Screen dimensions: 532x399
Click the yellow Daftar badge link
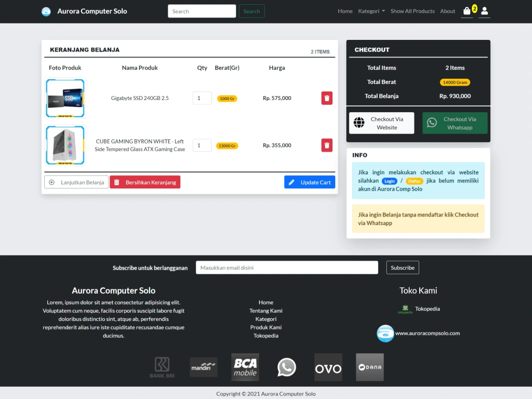pyautogui.click(x=414, y=181)
